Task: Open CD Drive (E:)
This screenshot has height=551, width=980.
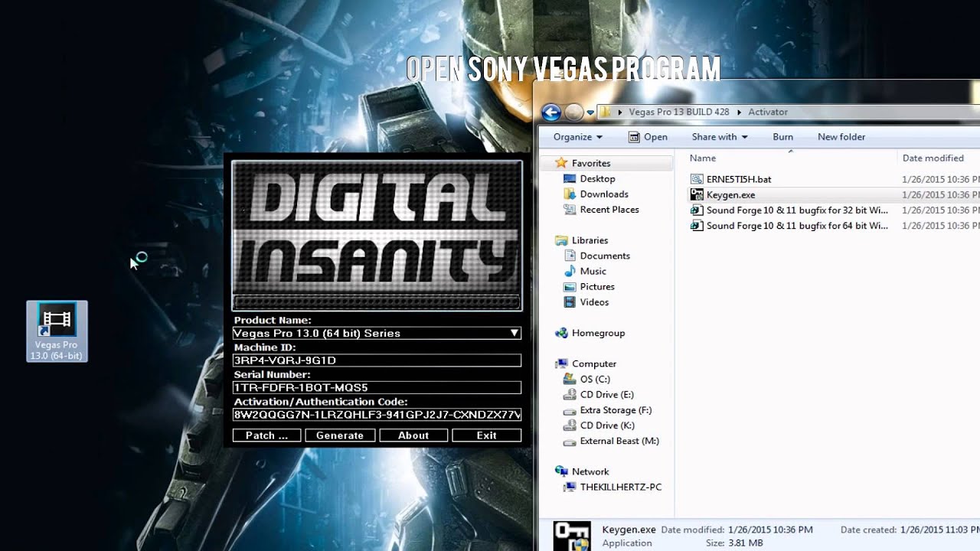Action: pyautogui.click(x=606, y=395)
